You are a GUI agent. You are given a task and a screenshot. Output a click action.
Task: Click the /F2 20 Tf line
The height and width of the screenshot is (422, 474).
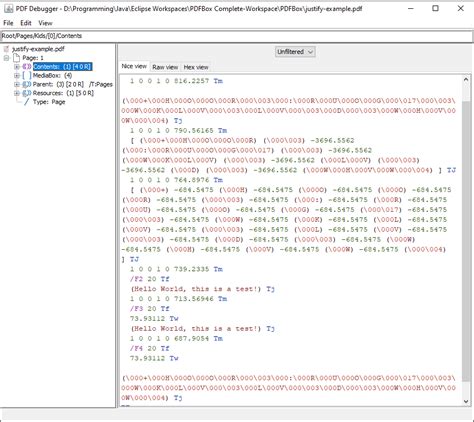pyautogui.click(x=150, y=279)
